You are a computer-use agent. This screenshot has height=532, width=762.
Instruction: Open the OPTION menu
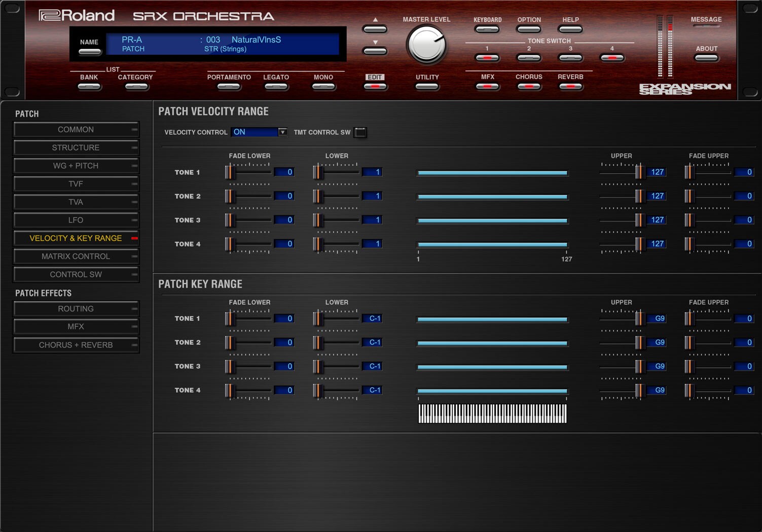point(529,29)
